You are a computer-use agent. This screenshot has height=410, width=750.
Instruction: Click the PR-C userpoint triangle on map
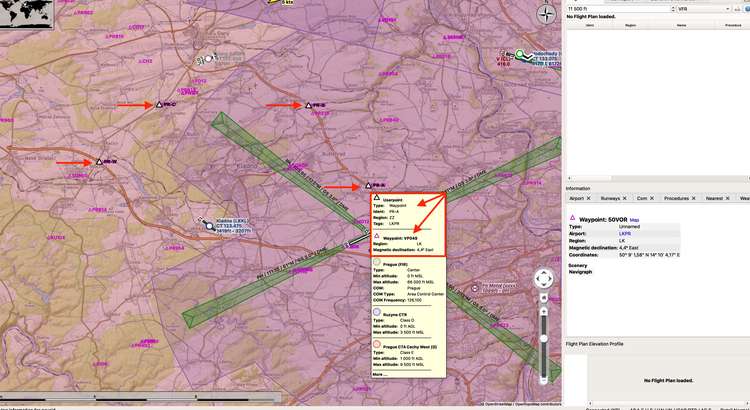[158, 104]
